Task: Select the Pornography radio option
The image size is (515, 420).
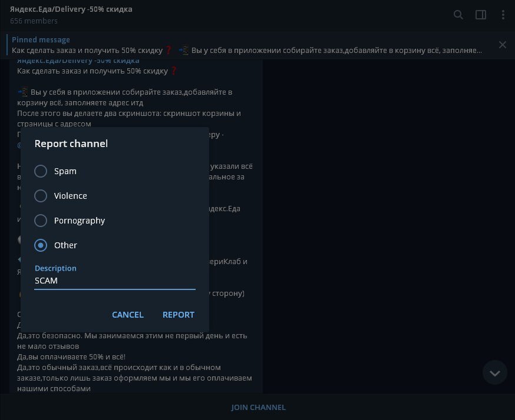Action: (69, 221)
